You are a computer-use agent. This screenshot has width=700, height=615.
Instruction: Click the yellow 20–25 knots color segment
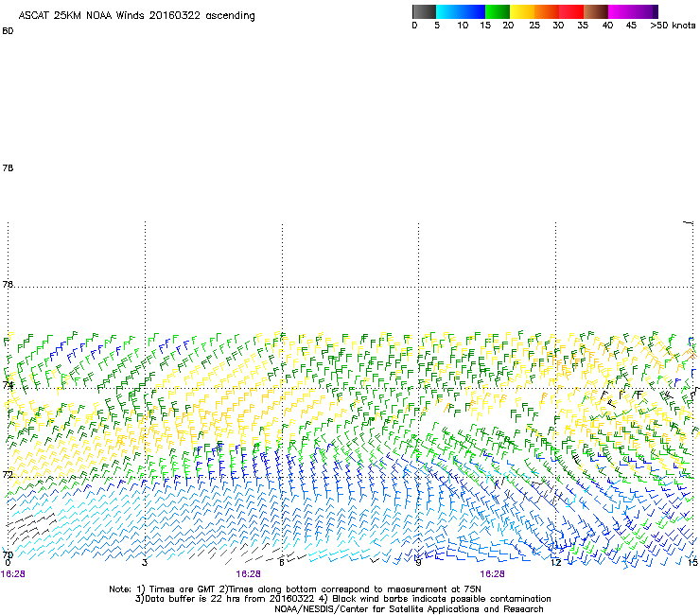click(522, 11)
